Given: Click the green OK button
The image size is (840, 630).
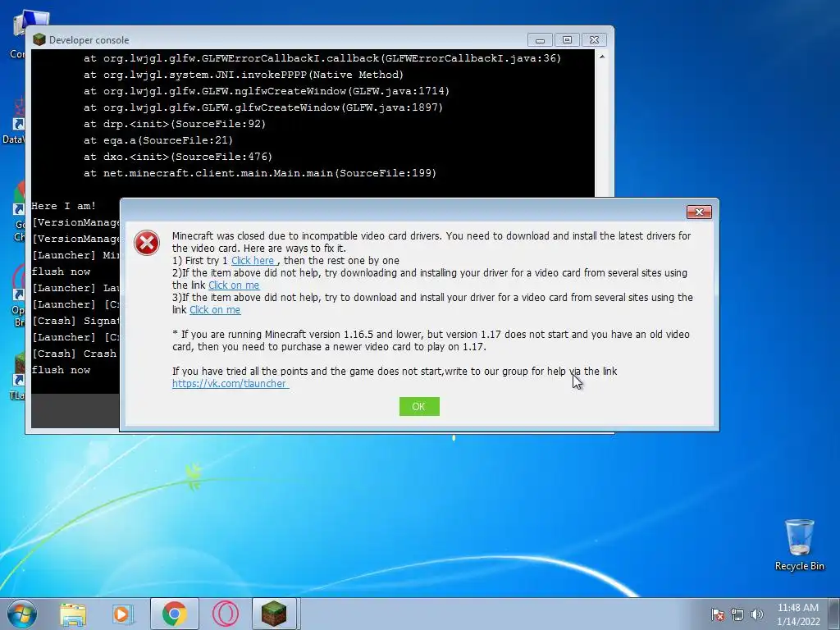Looking at the screenshot, I should click(419, 407).
